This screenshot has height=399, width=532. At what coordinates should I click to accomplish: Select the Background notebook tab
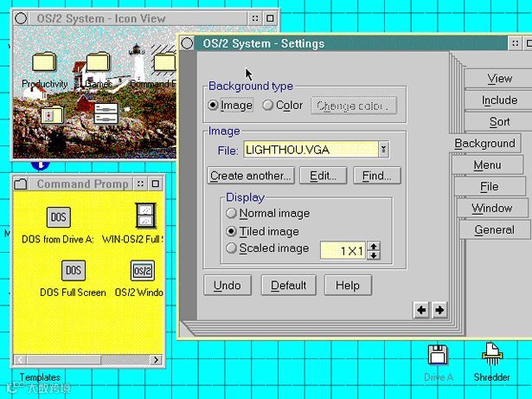pyautogui.click(x=484, y=144)
